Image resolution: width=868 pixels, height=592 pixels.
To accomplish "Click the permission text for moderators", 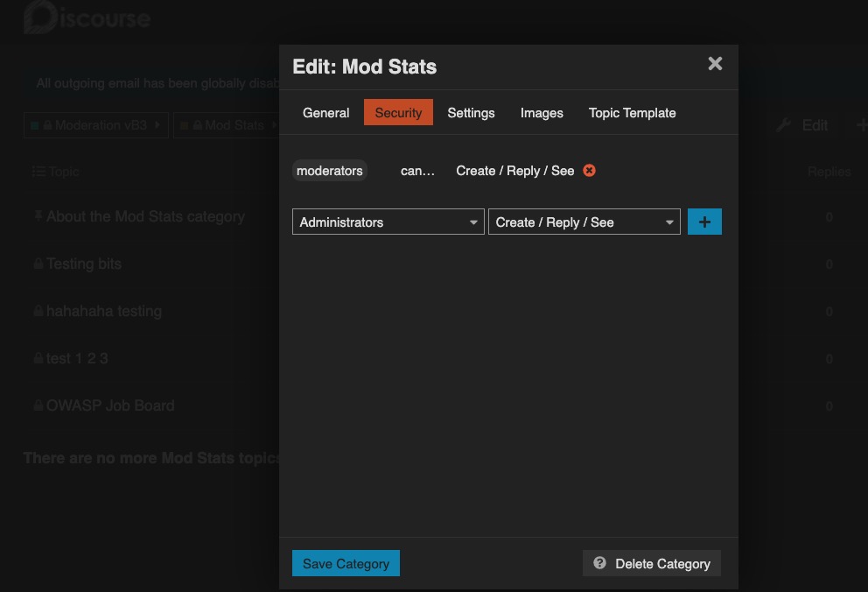I will (x=514, y=171).
